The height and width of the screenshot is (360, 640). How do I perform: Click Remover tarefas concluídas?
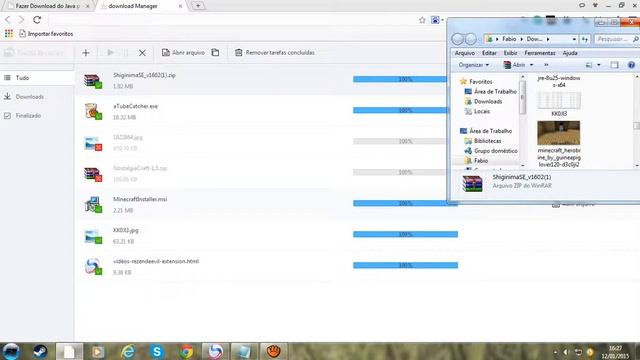(x=275, y=52)
